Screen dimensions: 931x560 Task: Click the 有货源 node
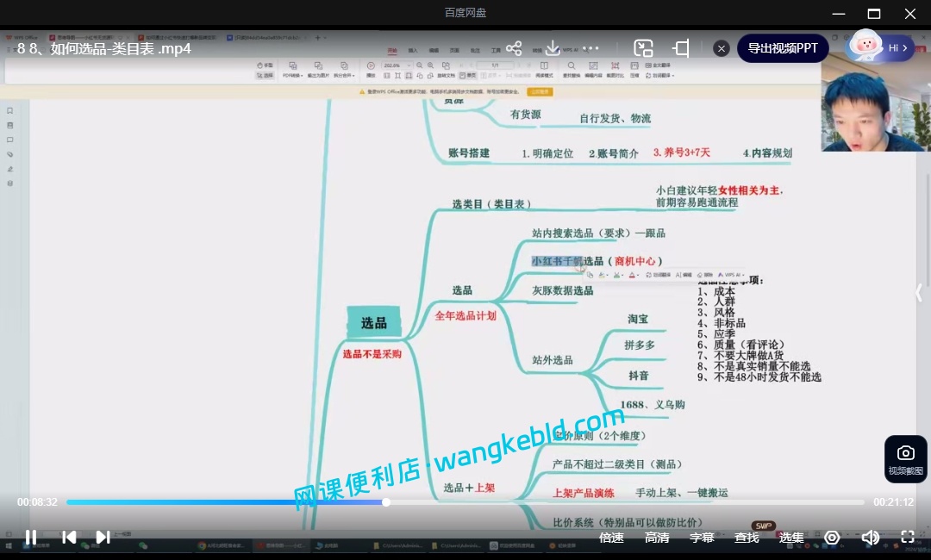[526, 115]
